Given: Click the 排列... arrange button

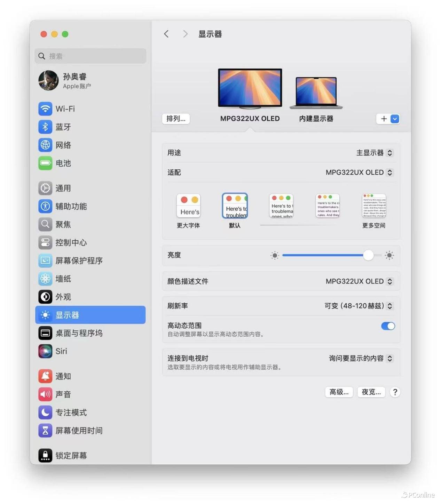Looking at the screenshot, I should [176, 119].
